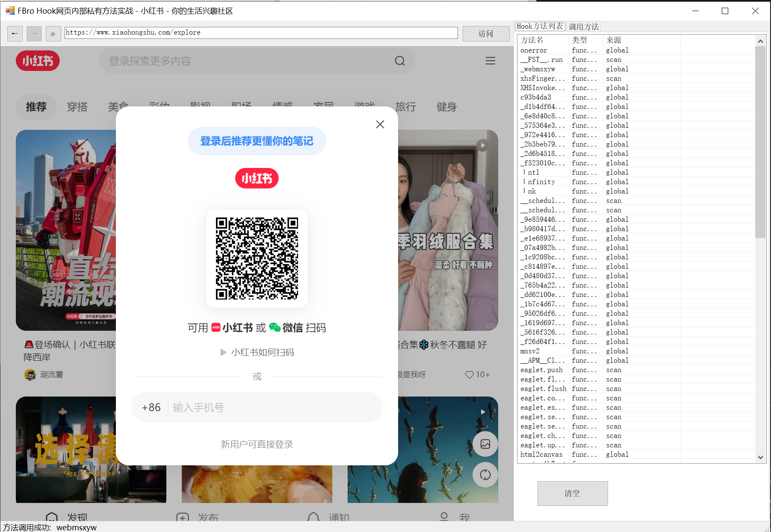The image size is (771, 532).
Task: Click the play badge on the down jacket video
Action: click(483, 145)
